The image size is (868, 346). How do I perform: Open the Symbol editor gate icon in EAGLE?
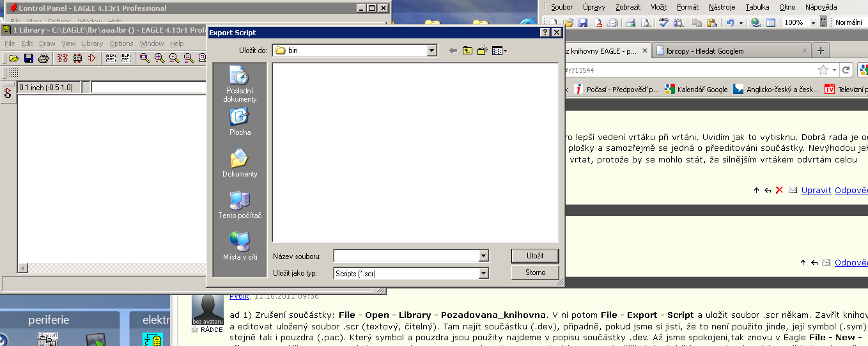(x=93, y=58)
